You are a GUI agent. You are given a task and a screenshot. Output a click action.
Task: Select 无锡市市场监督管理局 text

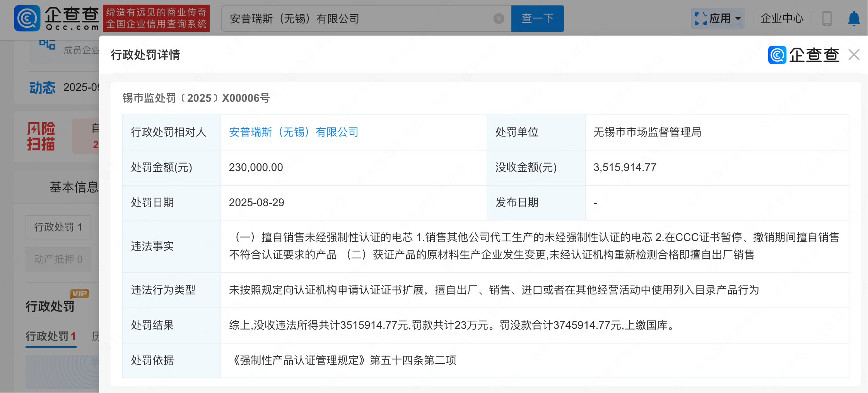[647, 132]
